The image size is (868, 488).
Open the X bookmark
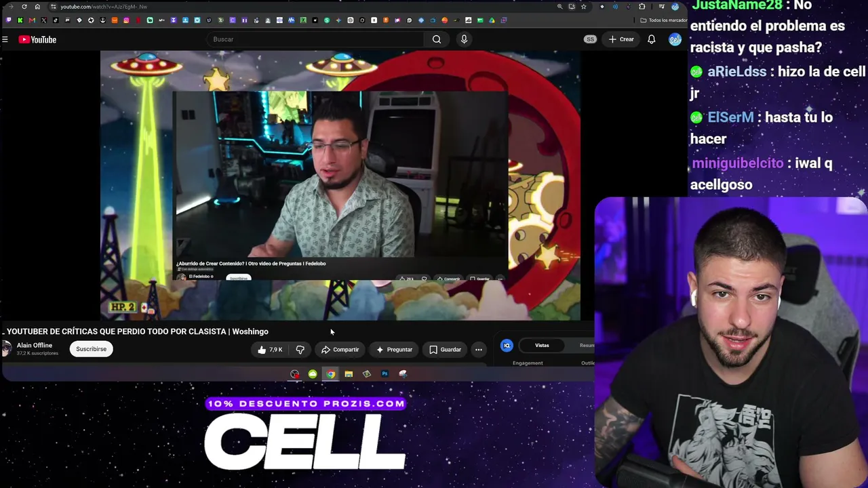[44, 20]
